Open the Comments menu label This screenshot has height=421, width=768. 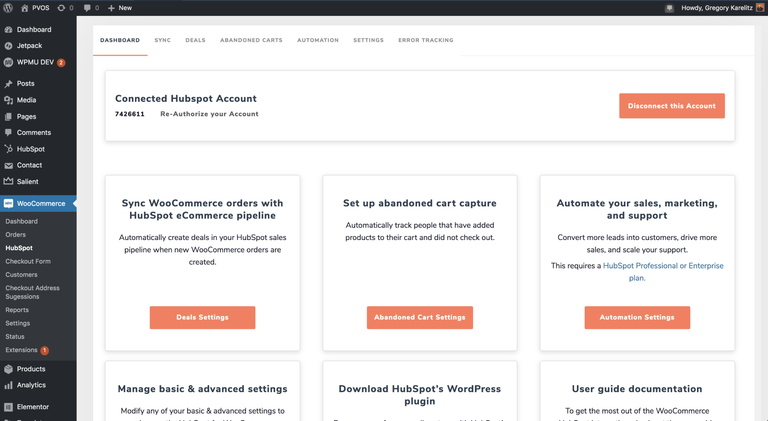[34, 133]
